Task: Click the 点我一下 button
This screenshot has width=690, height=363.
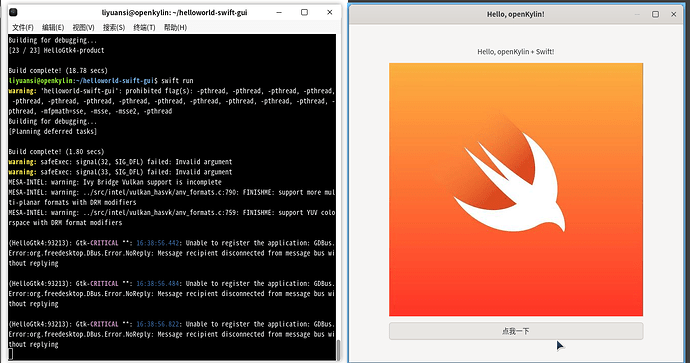Action: [516, 331]
